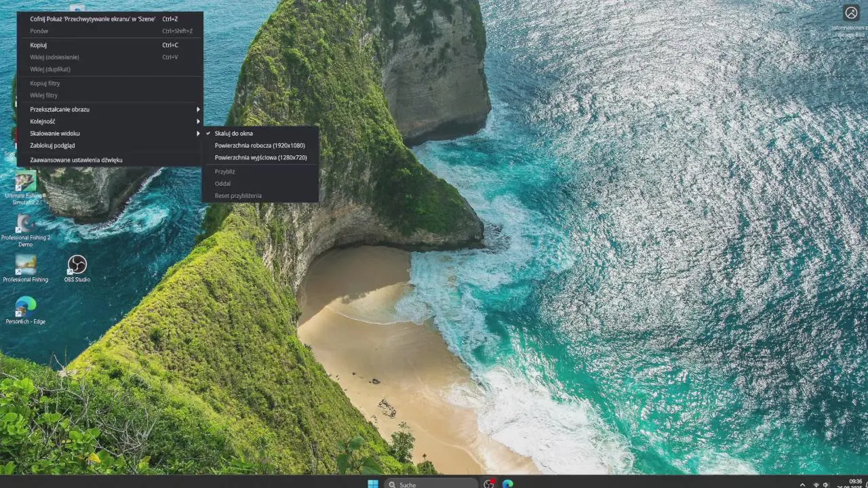Click the greyed Oddal entry
Screen dimensions: 868x488
(260, 184)
